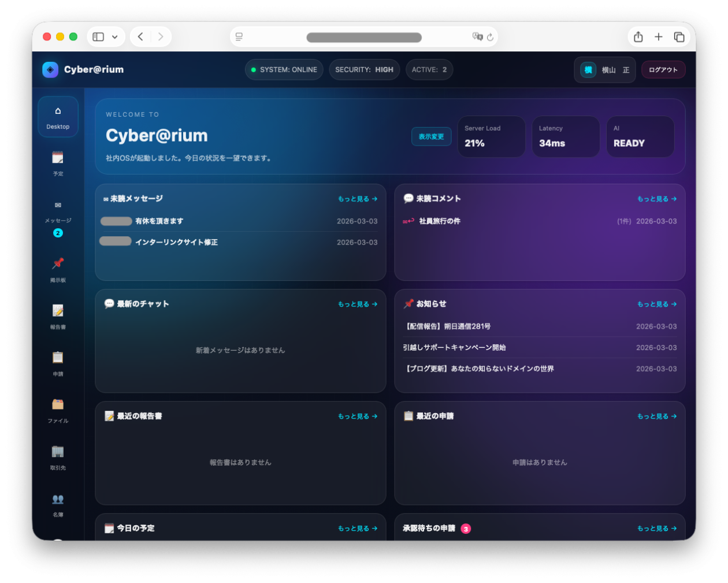Select the Desktop tab in sidebar
728x583 pixels.
[x=58, y=117]
